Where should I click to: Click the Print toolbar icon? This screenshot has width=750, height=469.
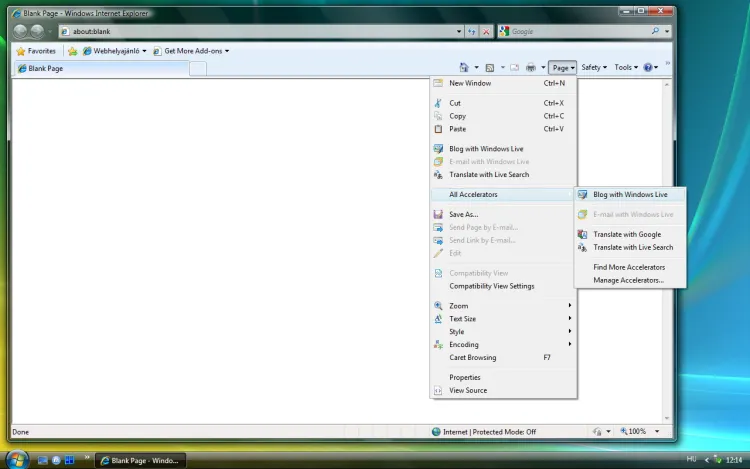(530, 68)
